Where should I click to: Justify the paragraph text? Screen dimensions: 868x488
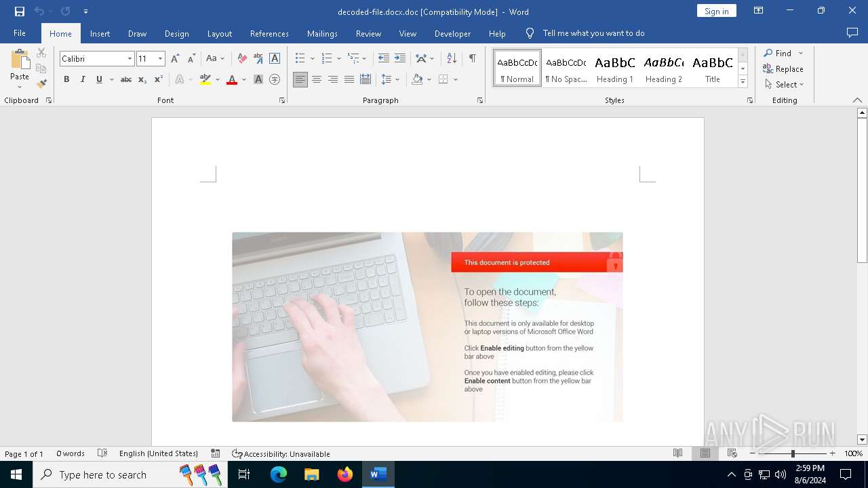(349, 79)
